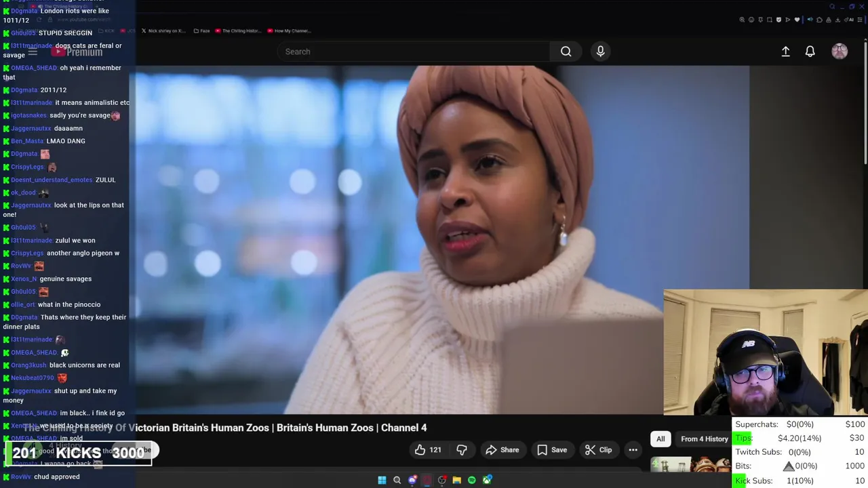Open the Xbox app on taskbar
The width and height of the screenshot is (868, 488).
click(487, 481)
